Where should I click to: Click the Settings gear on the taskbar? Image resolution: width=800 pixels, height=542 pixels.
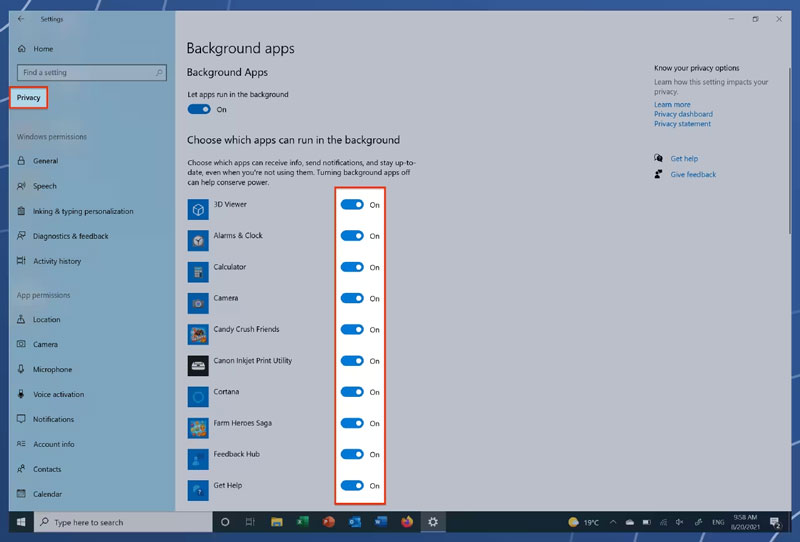coord(433,522)
